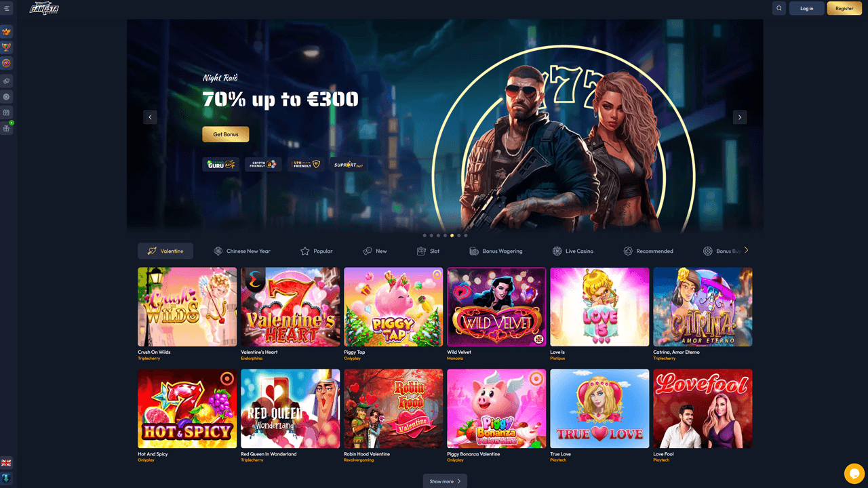This screenshot has height=488, width=868.
Task: Open the chat support bubble
Action: (854, 473)
